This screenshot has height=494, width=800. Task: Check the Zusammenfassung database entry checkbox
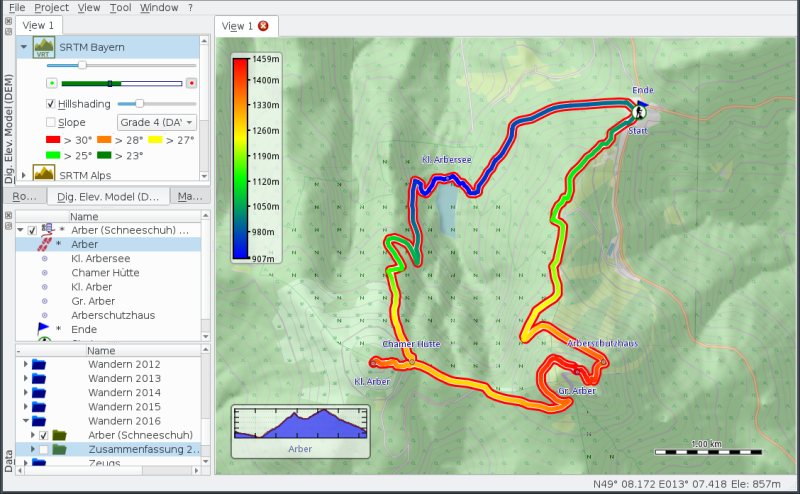44,450
